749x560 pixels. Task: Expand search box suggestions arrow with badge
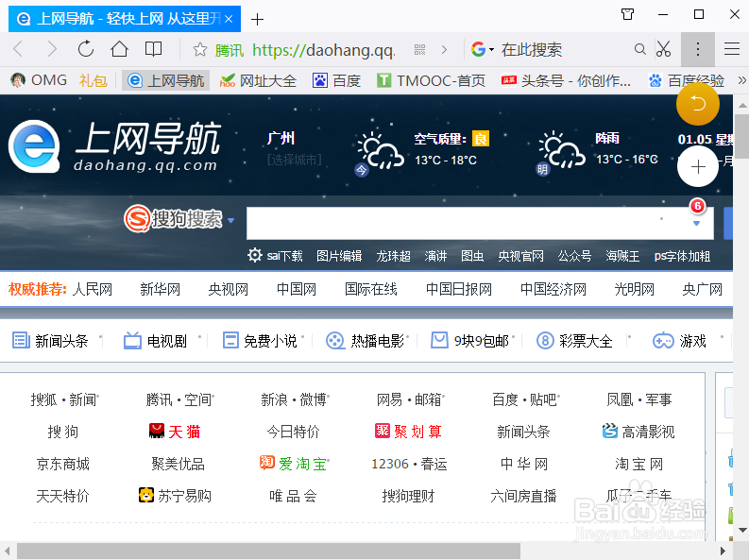click(696, 223)
